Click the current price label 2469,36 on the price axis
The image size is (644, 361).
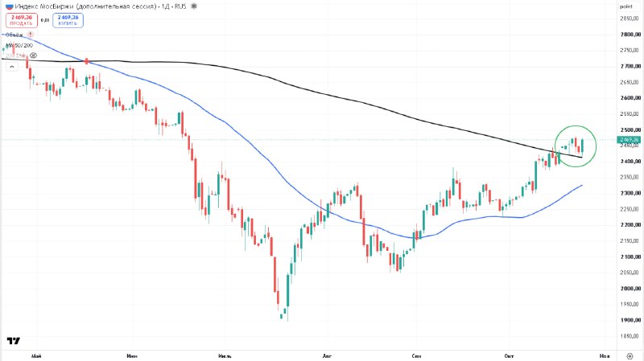pos(630,140)
